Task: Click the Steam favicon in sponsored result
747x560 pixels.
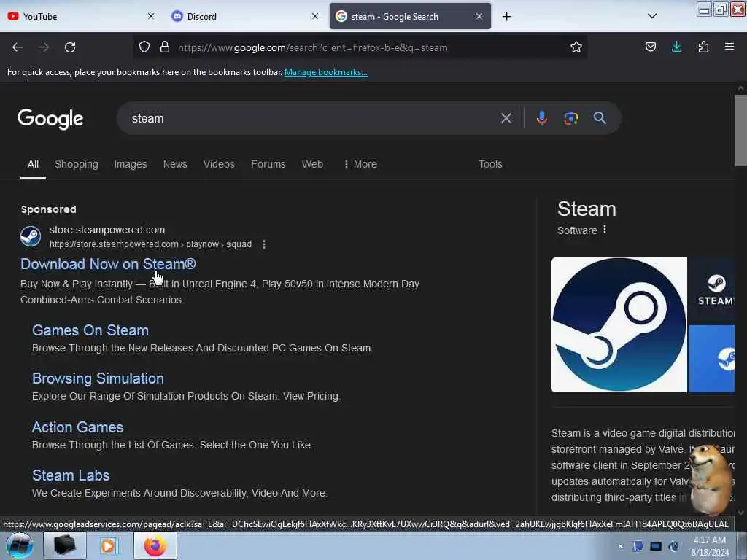Action: click(x=31, y=236)
